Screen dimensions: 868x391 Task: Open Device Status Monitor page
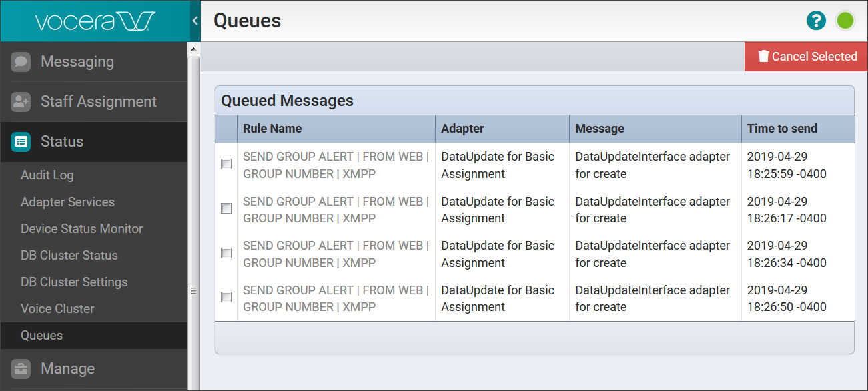[82, 229]
